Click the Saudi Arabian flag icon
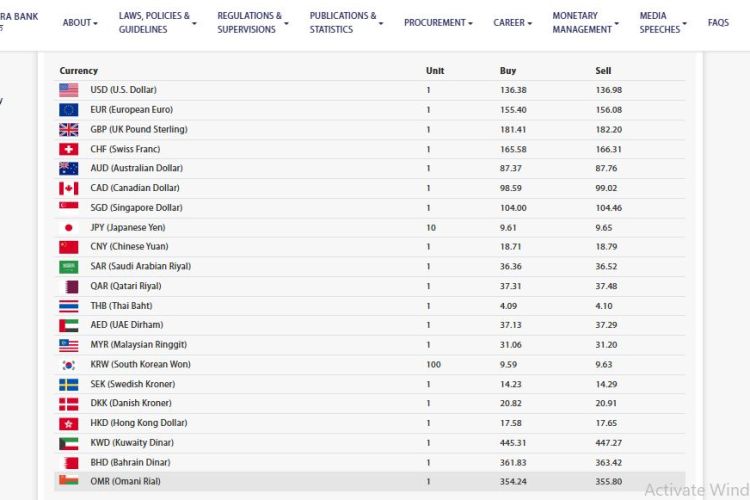The image size is (750, 500). pos(68,267)
